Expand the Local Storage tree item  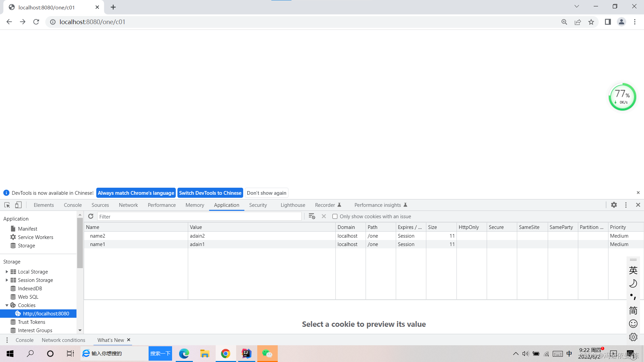click(7, 272)
